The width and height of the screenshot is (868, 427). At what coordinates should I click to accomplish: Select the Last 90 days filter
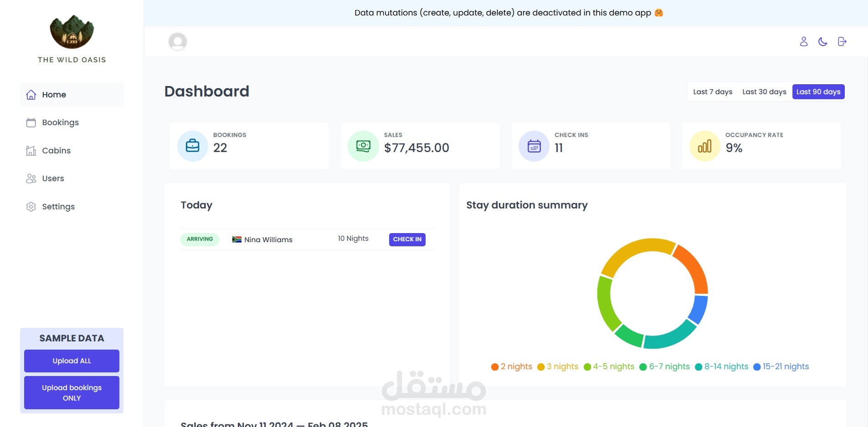pos(818,92)
